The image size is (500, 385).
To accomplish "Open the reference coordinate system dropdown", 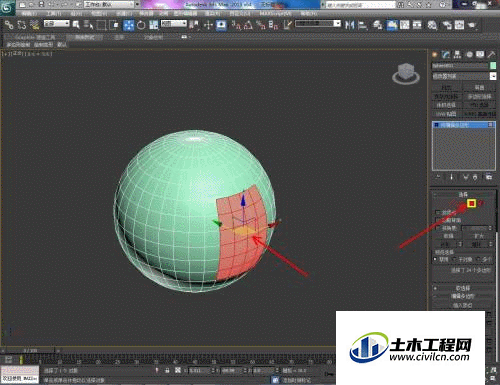I will click(x=174, y=24).
